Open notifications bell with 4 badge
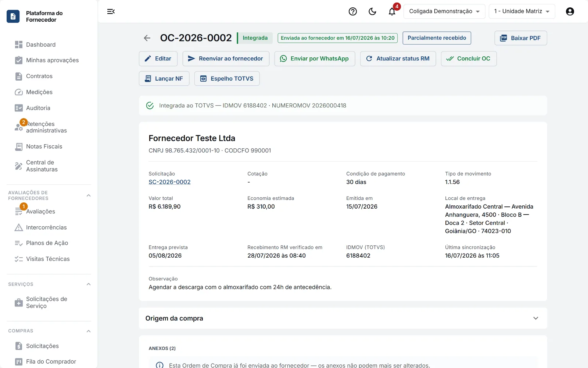This screenshot has width=588, height=368. pos(392,11)
